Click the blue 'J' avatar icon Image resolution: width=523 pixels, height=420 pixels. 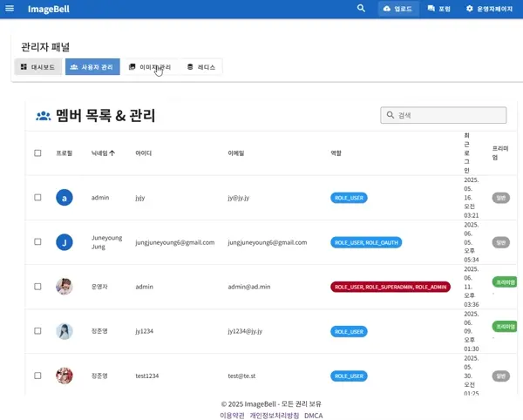65,242
